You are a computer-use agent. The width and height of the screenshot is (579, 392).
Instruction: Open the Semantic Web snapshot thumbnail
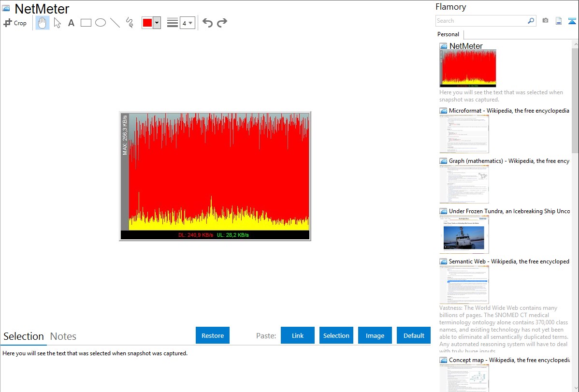pyautogui.click(x=464, y=285)
